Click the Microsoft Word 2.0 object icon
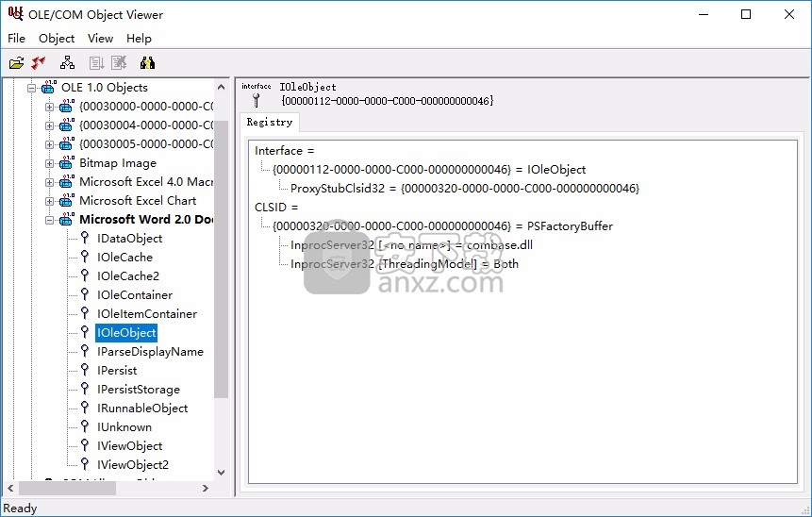Image resolution: width=812 pixels, height=517 pixels. tap(66, 219)
